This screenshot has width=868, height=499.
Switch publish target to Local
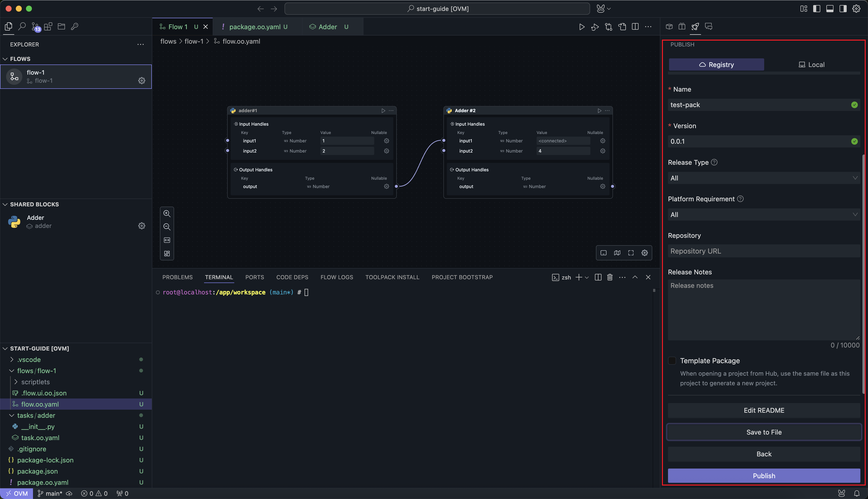click(811, 65)
